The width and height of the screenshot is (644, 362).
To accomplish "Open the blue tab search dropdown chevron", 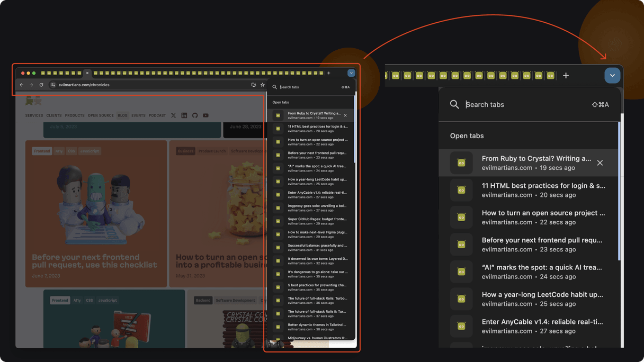I will pyautogui.click(x=612, y=75).
